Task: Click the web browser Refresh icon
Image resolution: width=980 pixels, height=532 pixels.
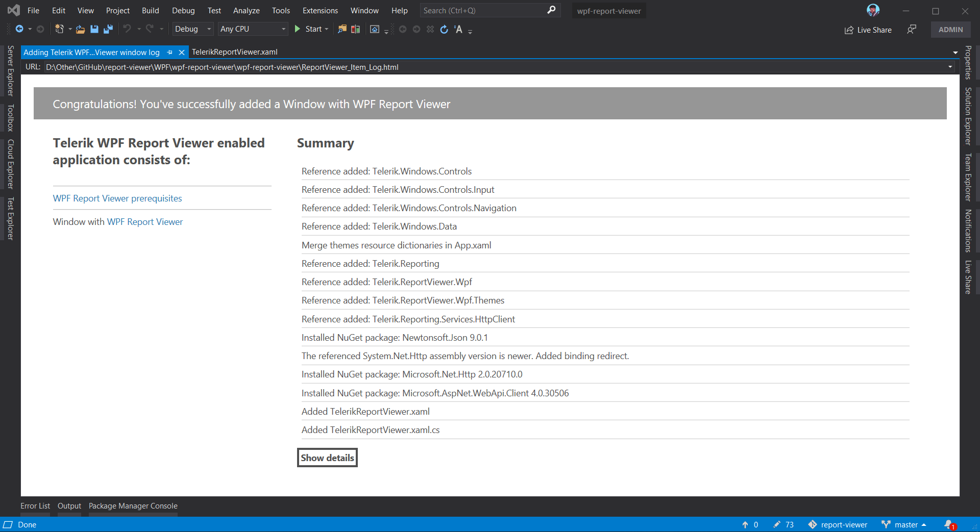Action: 444,29
